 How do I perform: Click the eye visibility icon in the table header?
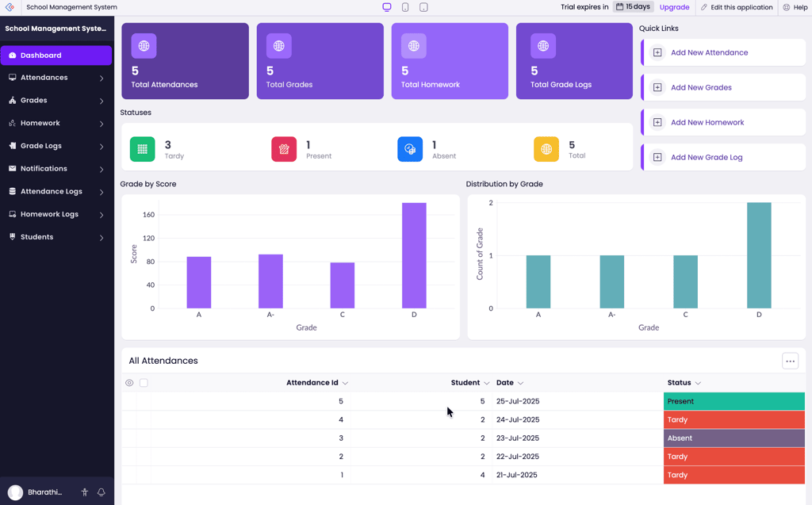point(128,382)
